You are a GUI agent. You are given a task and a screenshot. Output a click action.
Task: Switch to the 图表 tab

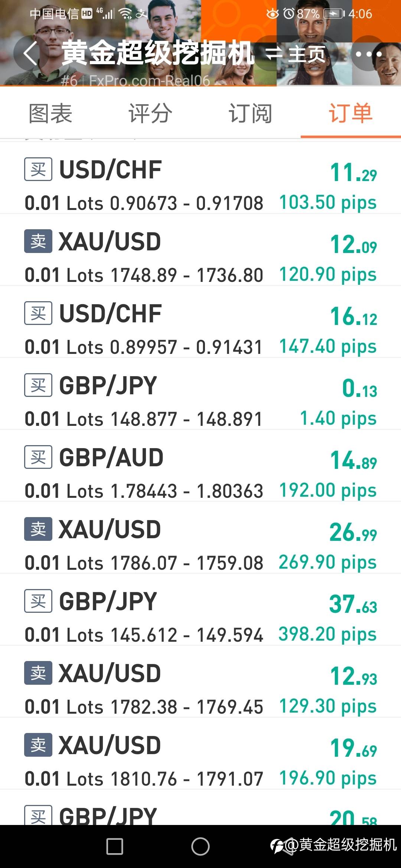point(50,114)
